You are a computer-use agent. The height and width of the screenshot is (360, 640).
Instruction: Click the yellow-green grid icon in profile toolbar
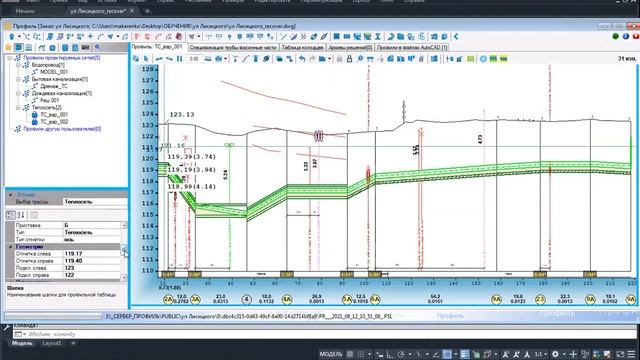coord(471,59)
